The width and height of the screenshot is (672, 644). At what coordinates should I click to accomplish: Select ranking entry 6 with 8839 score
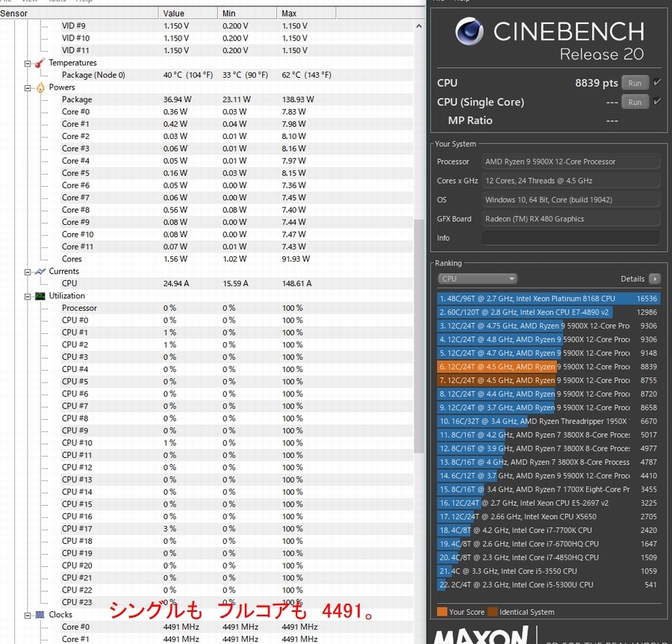[549, 367]
